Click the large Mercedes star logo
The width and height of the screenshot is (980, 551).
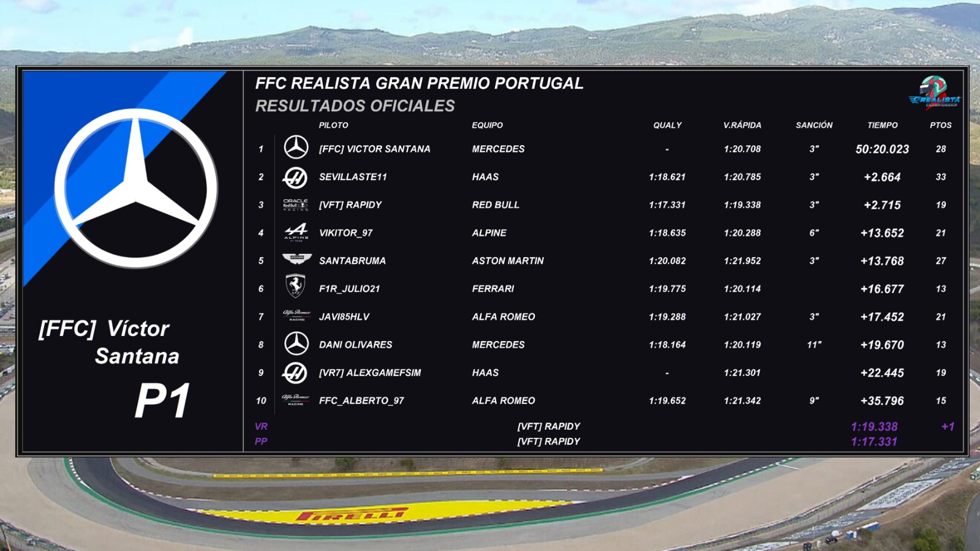(136, 189)
